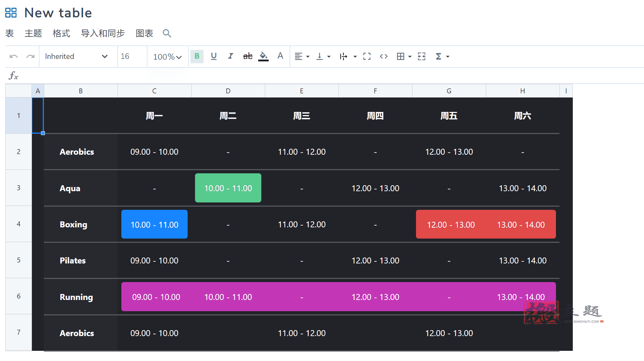Click the fx formula bar

(324, 76)
